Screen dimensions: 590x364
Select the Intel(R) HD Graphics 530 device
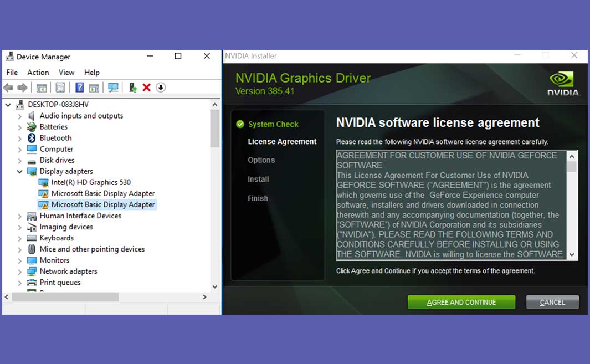click(90, 182)
